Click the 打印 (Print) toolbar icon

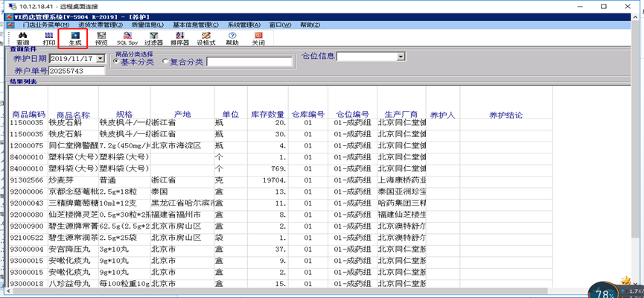tap(49, 38)
